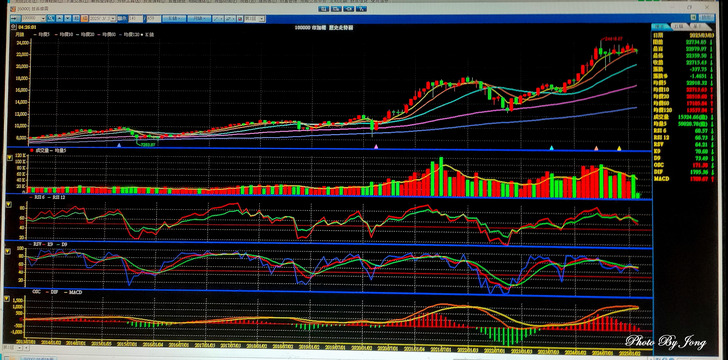
Task: Open the rightmost toolbar dropdown
Action: (x=262, y=19)
